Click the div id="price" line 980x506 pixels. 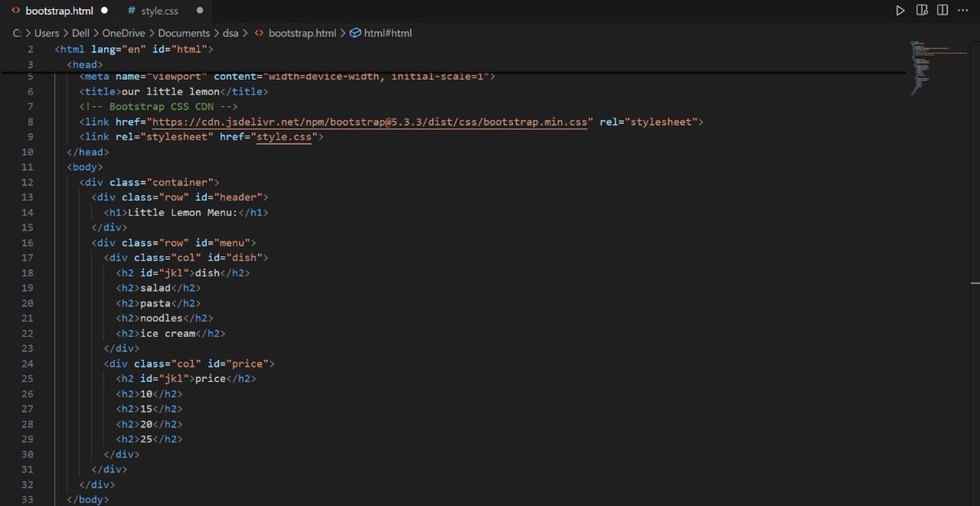point(189,363)
